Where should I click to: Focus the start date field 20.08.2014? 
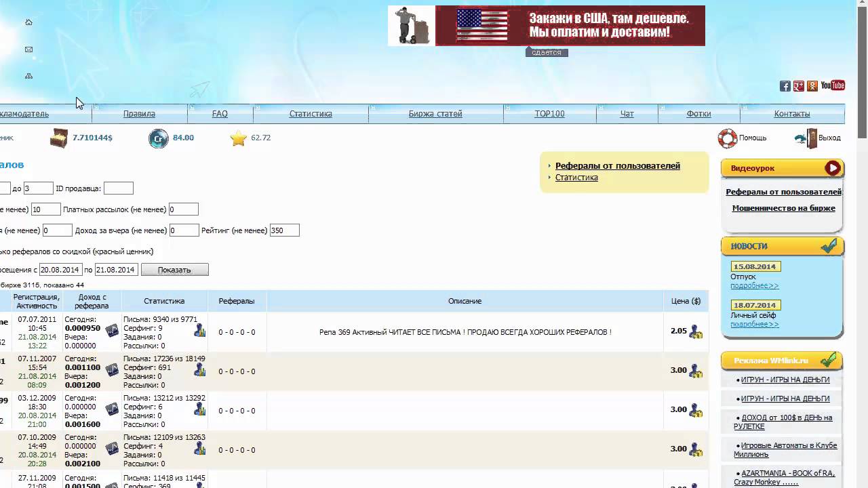(61, 270)
